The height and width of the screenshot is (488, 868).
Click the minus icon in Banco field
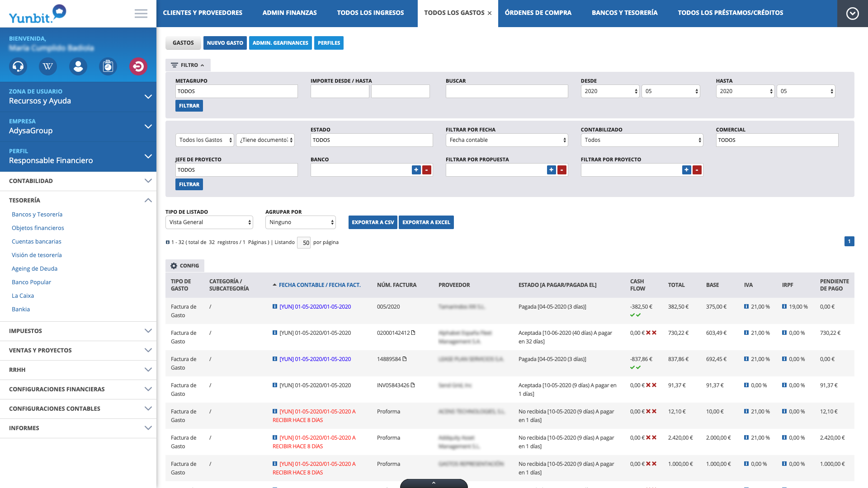coord(427,170)
